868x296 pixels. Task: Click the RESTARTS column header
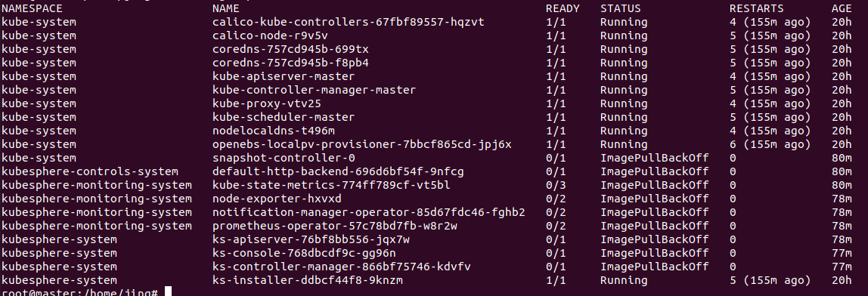pyautogui.click(x=756, y=8)
